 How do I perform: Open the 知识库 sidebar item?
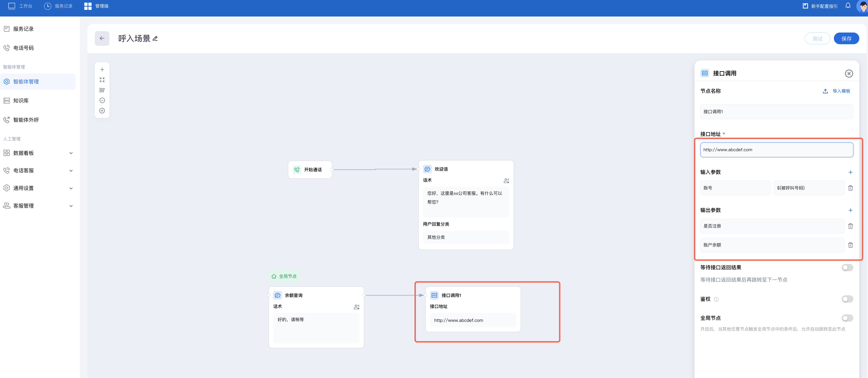[x=21, y=101]
